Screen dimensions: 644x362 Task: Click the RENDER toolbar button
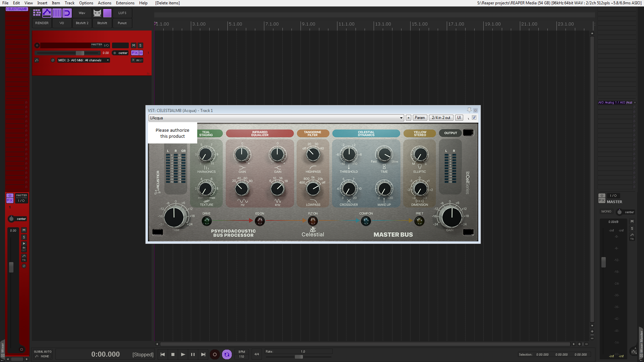tap(42, 23)
